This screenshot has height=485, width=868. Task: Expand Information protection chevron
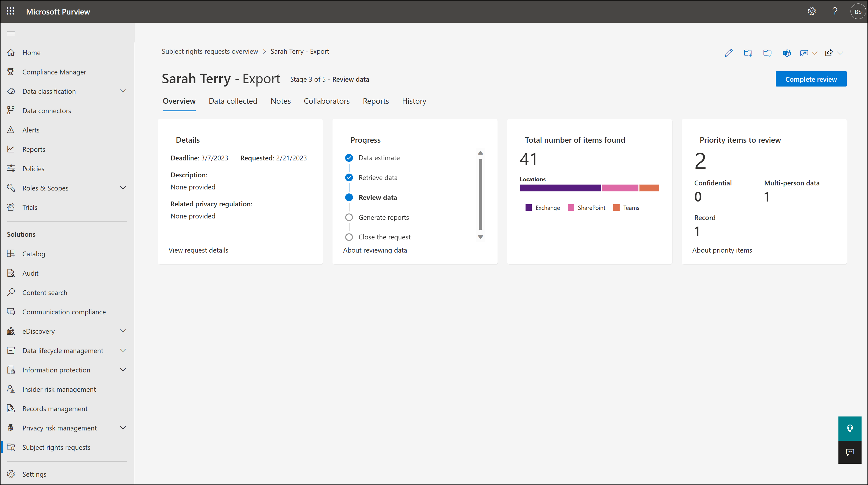(123, 370)
